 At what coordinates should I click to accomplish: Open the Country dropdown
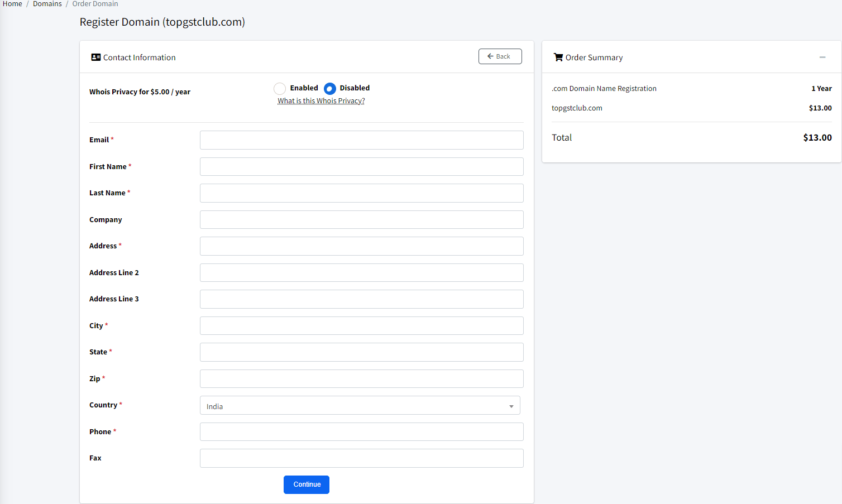pyautogui.click(x=360, y=405)
